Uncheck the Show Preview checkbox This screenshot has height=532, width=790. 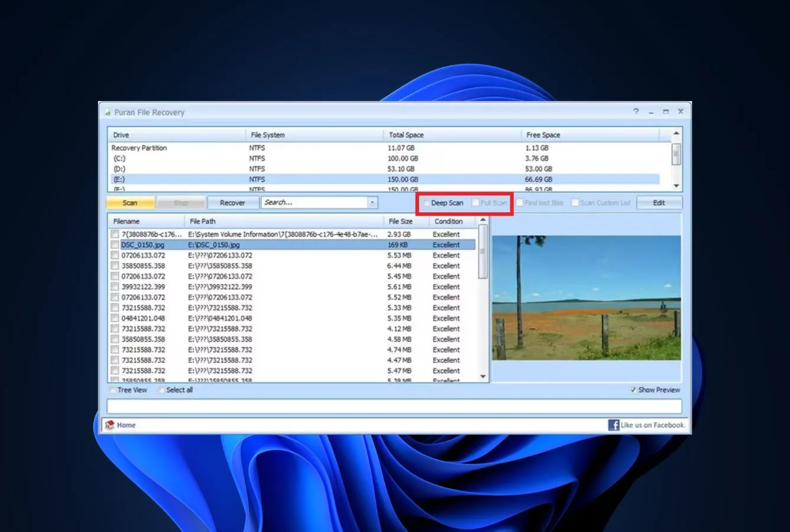pos(633,390)
